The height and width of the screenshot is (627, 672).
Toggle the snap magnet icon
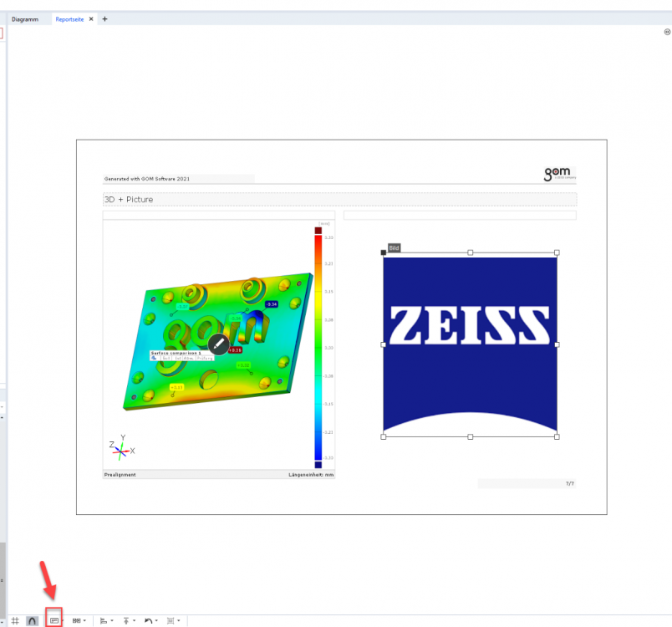[32, 620]
